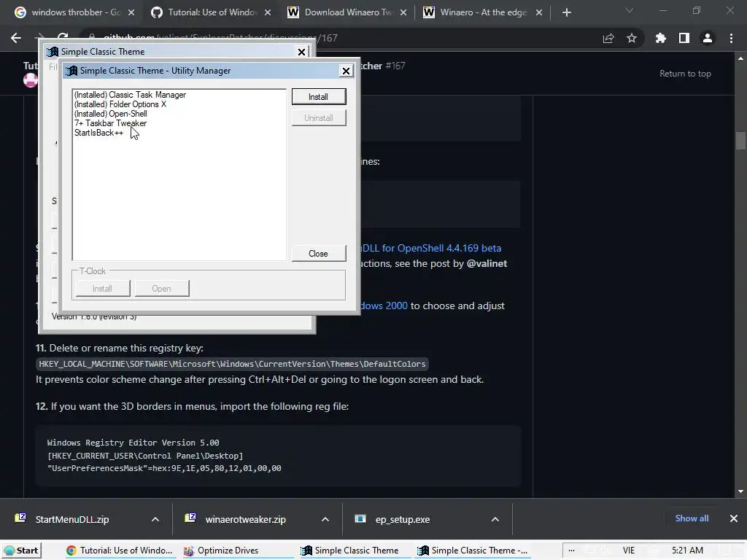This screenshot has width=747, height=560.
Task: Open the Windows 2000 link
Action: point(384,306)
